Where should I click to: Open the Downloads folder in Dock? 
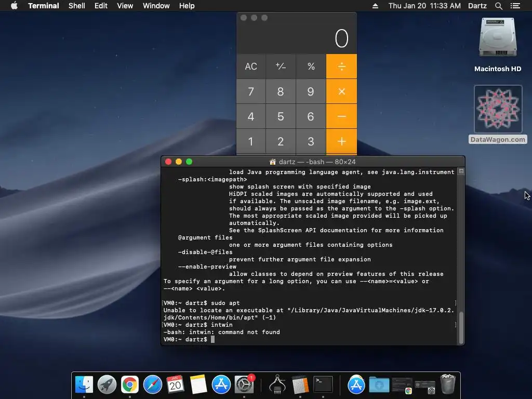click(x=379, y=385)
